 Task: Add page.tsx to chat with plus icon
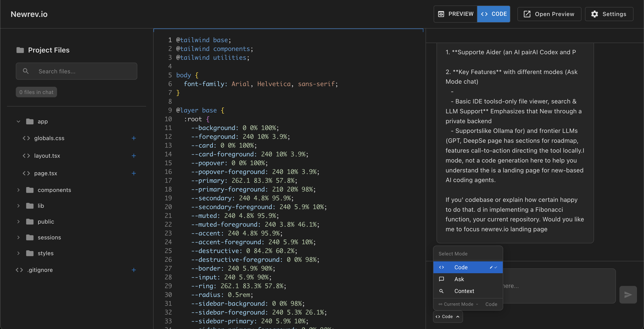tap(134, 173)
